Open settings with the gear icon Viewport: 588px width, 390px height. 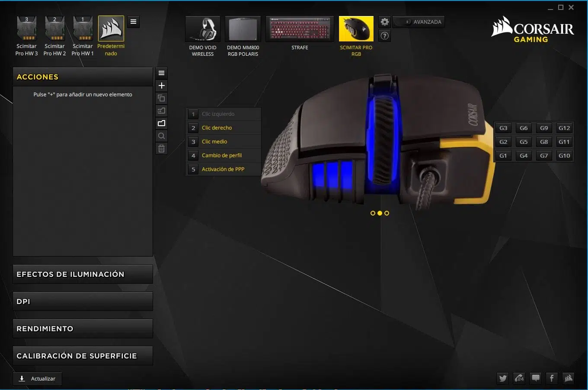[384, 22]
